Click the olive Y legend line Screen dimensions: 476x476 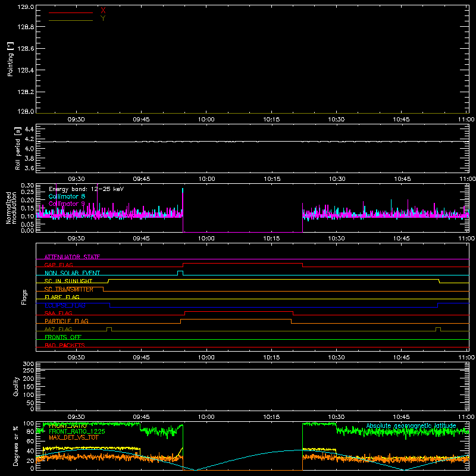[71, 21]
